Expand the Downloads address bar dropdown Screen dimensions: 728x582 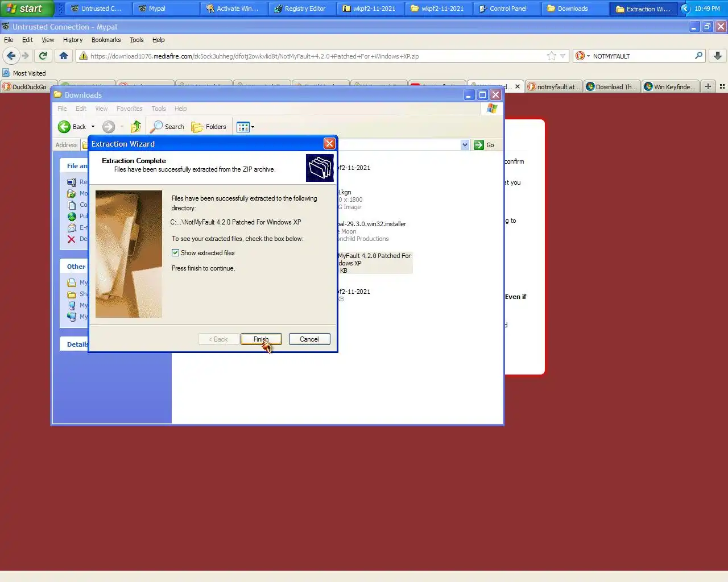[465, 145]
